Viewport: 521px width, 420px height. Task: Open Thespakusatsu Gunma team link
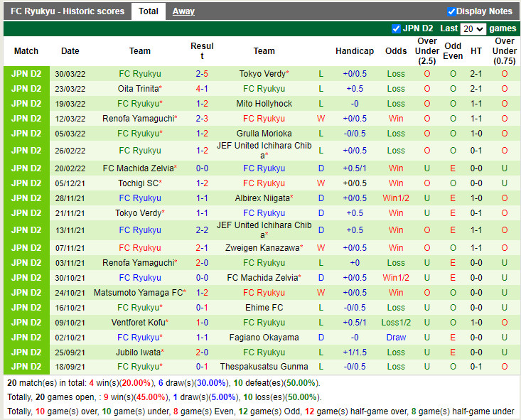[x=264, y=367]
